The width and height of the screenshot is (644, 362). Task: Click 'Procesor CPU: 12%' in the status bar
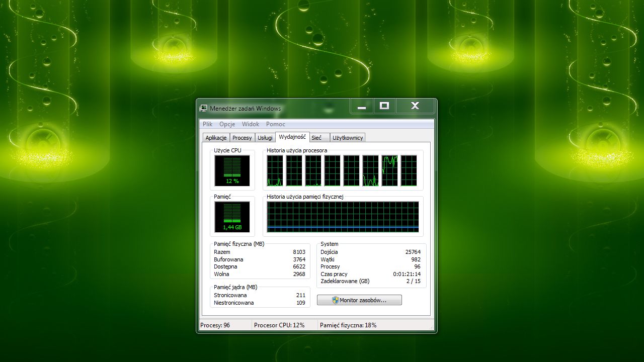(279, 325)
